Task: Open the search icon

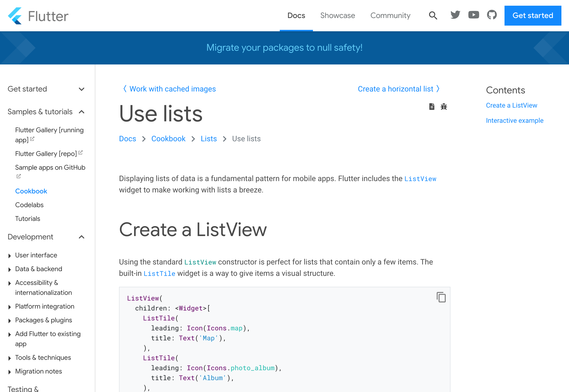Action: coord(432,16)
